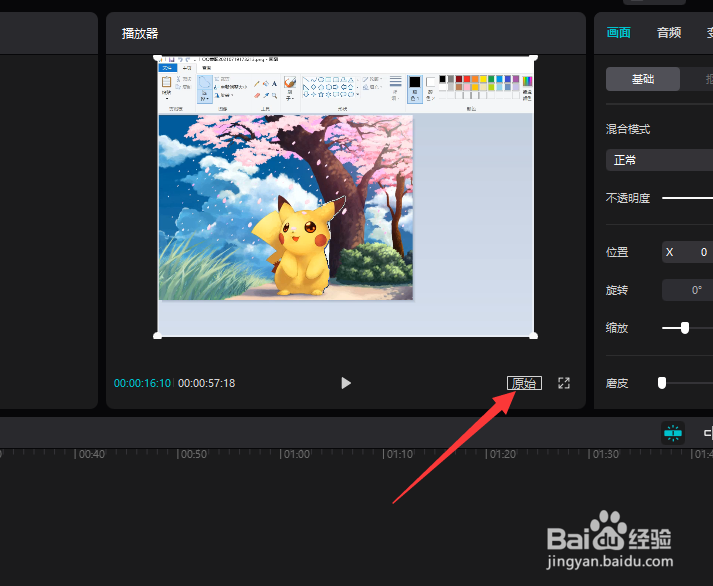Image resolution: width=713 pixels, height=586 pixels.
Task: Click the 01:20 mark on timeline ruler
Action: coord(502,454)
